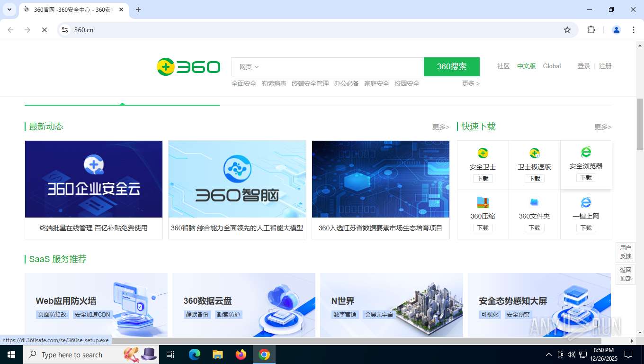
Task: Go back to the previous page
Action: [x=10, y=30]
